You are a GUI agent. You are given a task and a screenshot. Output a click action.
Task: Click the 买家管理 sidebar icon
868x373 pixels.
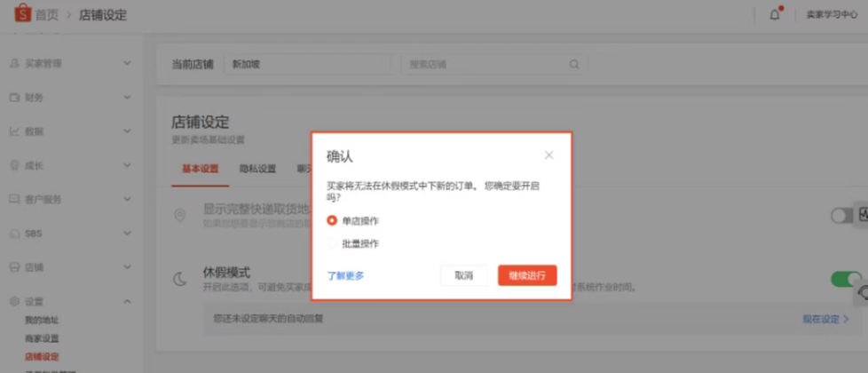point(14,64)
